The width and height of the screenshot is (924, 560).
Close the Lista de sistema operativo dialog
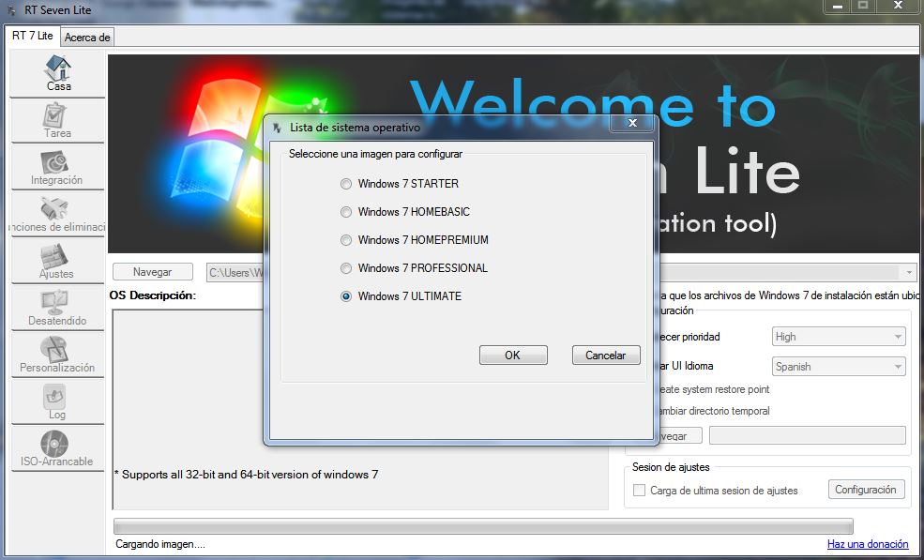633,123
